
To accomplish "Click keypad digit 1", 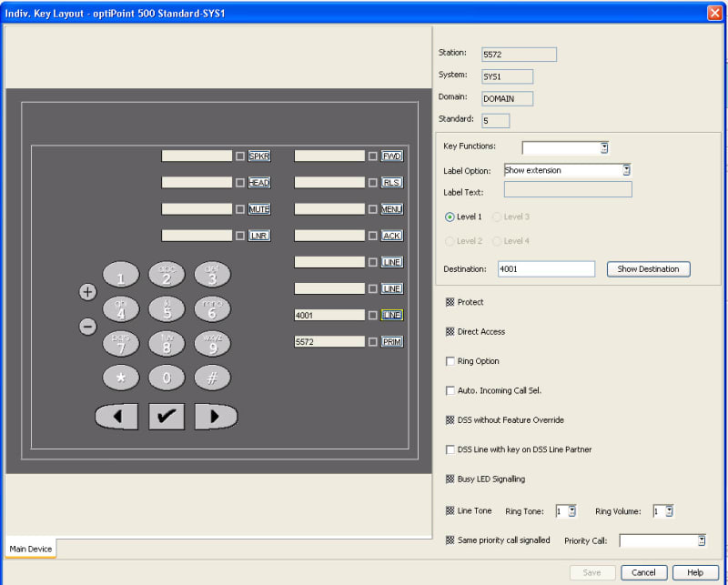I will coord(121,275).
